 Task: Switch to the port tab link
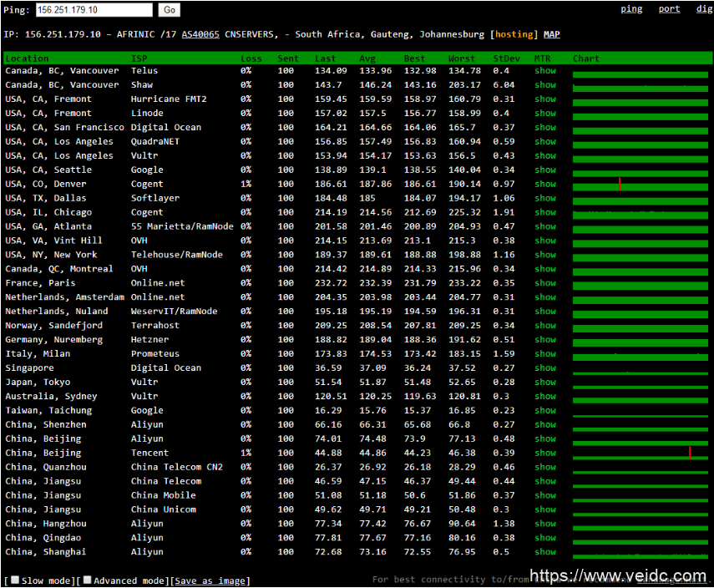pyautogui.click(x=669, y=9)
